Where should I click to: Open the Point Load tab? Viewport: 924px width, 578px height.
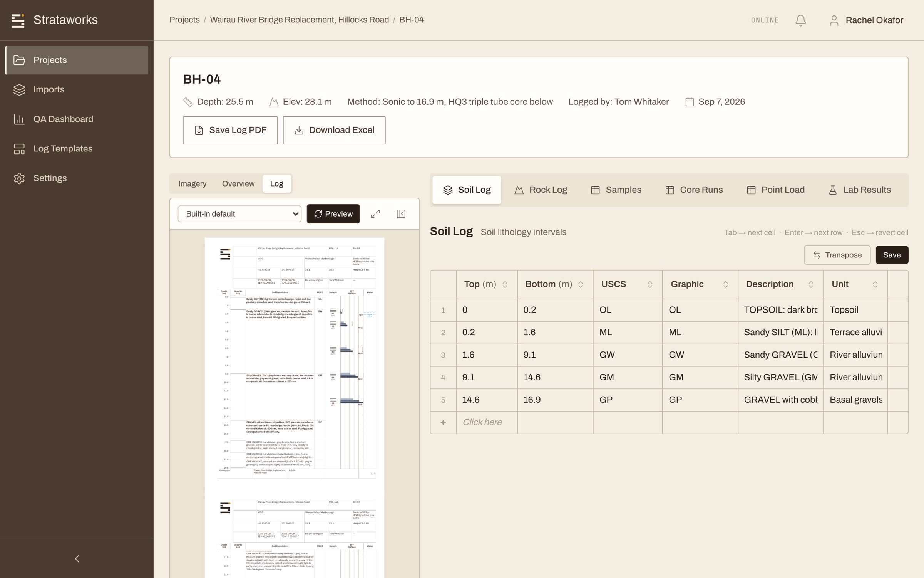click(775, 190)
